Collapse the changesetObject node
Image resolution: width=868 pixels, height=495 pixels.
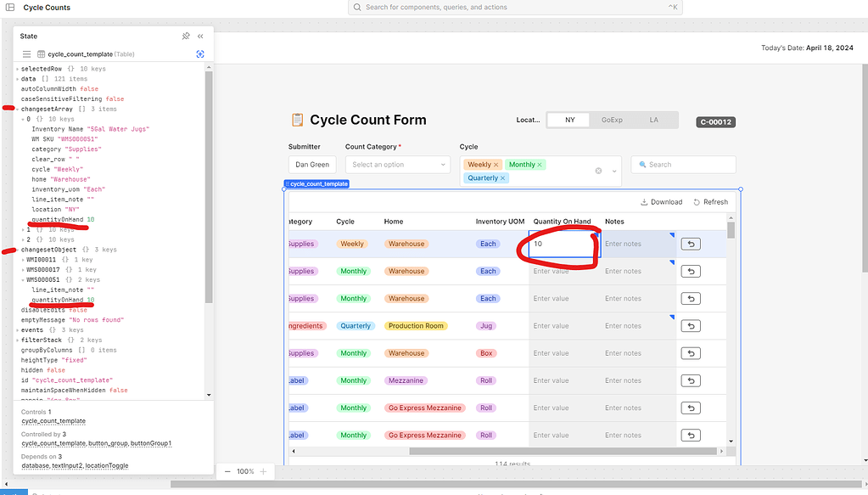17,250
